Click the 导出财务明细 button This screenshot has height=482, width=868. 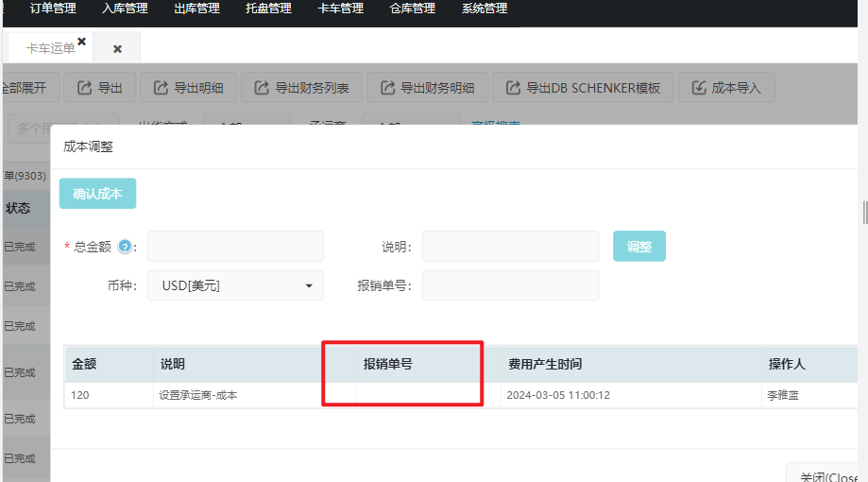(x=427, y=88)
